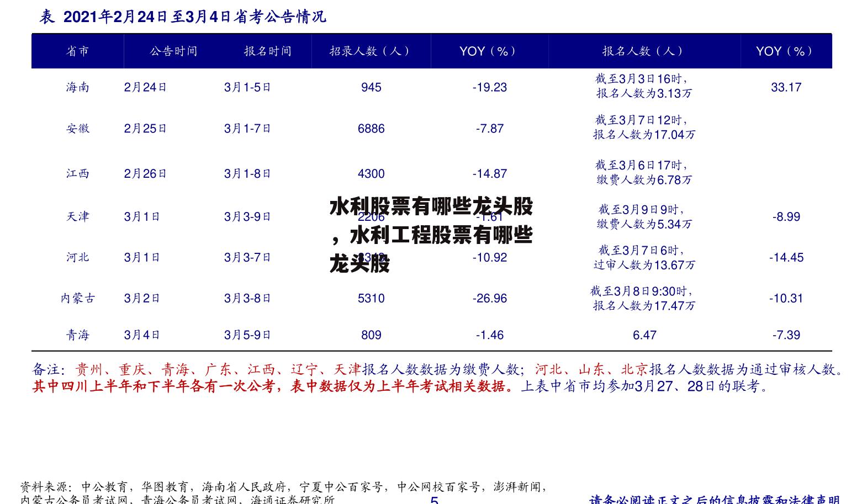Click the recruitment number '809'
The width and height of the screenshot is (862, 504).
371,335
